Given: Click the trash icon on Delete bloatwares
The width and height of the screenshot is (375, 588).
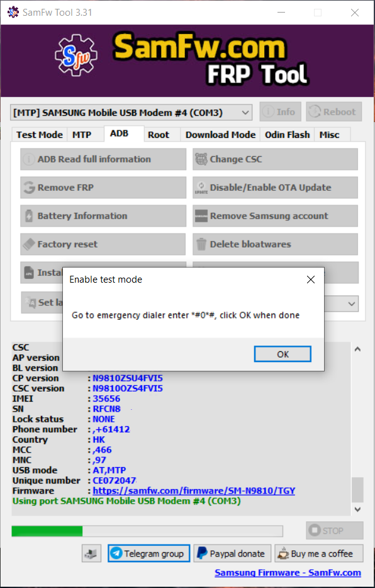Looking at the screenshot, I should [201, 244].
